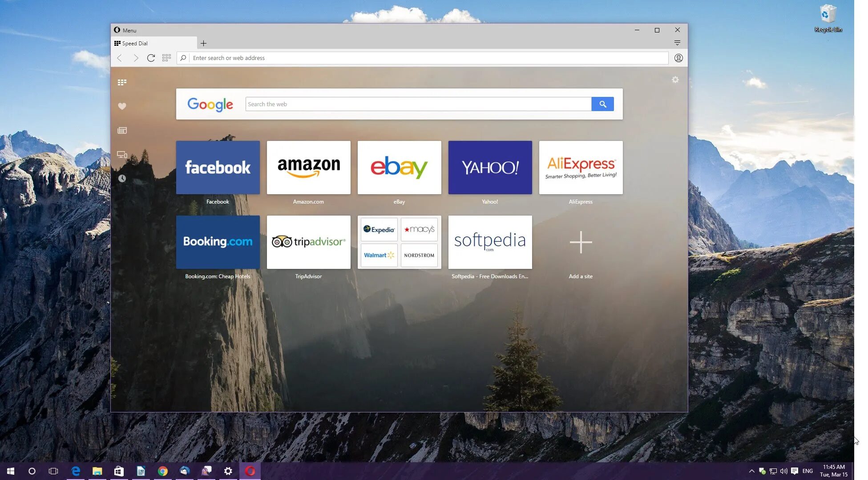
Task: Open macy's in the shopping folder
Action: click(419, 229)
